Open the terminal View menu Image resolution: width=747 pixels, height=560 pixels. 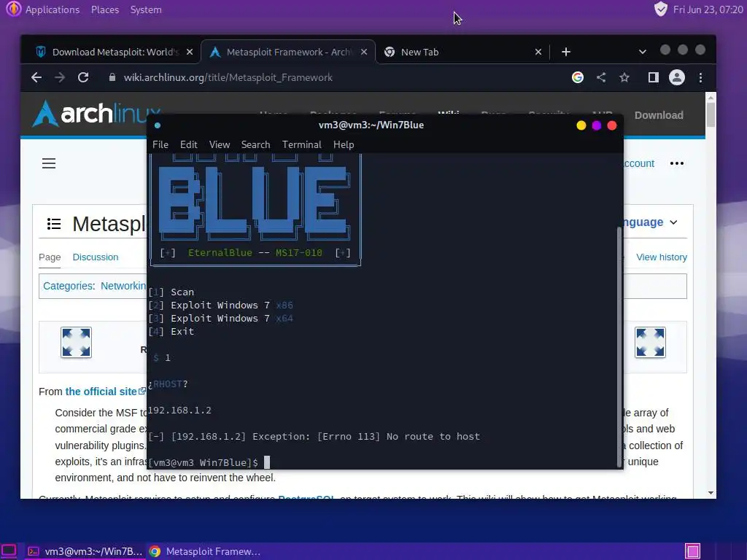(219, 144)
